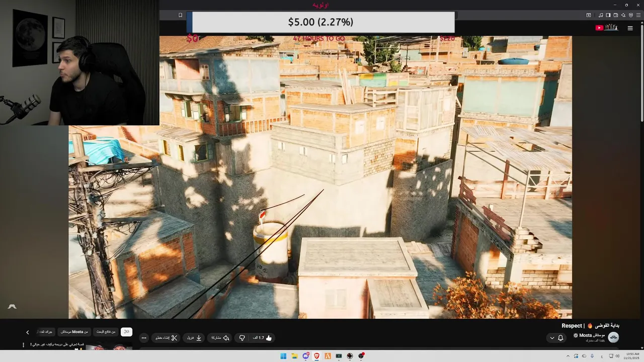Image resolution: width=644 pixels, height=362 pixels.
Task: Click the picture-in-picture address bar icon
Action: click(589, 15)
